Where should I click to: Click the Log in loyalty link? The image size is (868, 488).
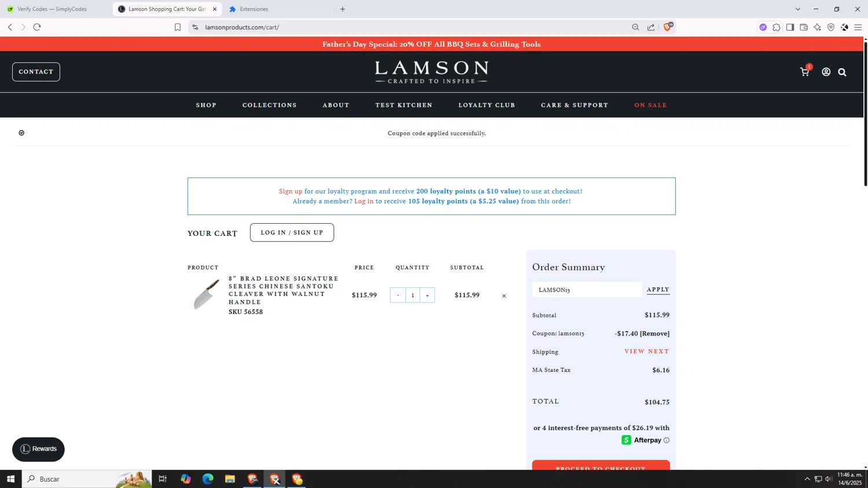(x=364, y=201)
